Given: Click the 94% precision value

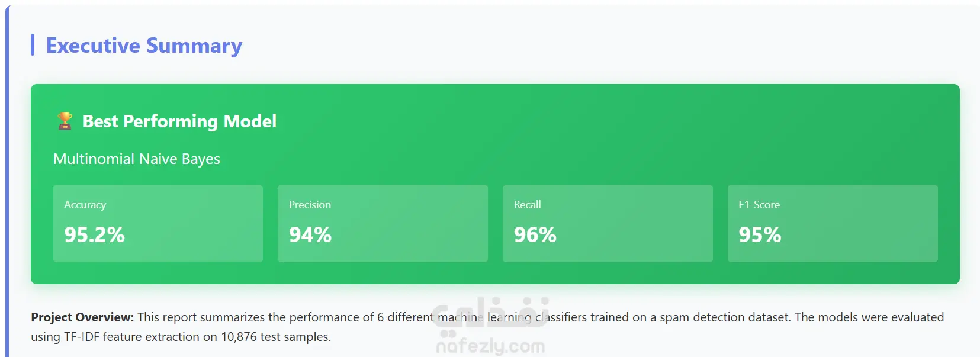Looking at the screenshot, I should tap(310, 235).
